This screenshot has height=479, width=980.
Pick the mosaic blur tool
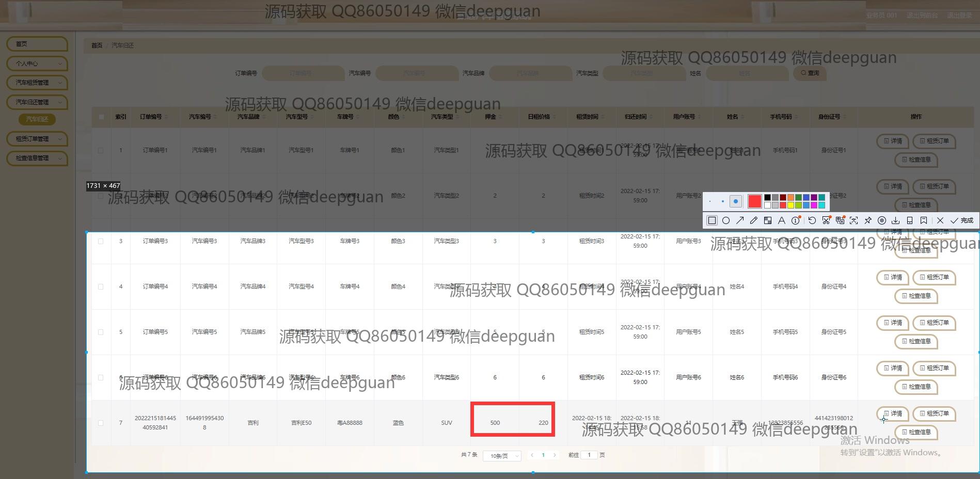768,220
